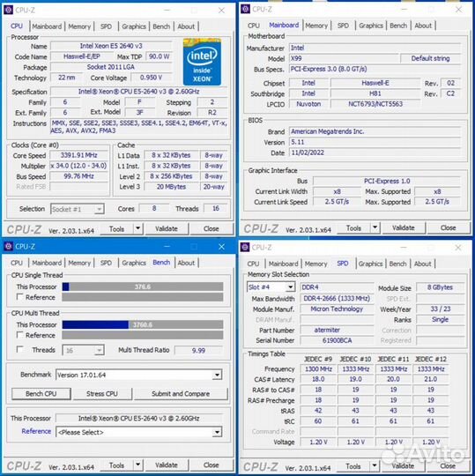Click the Max TDP value 90.0 W

pyautogui.click(x=159, y=56)
